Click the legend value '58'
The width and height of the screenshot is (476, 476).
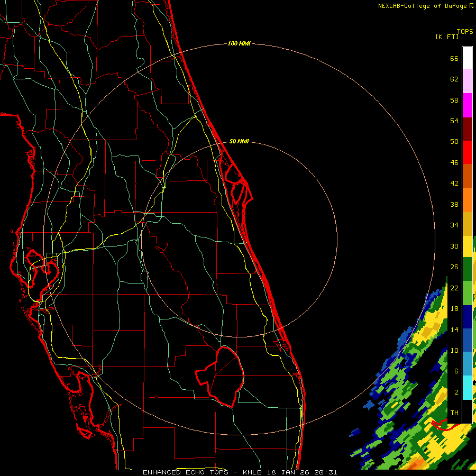pos(454,100)
